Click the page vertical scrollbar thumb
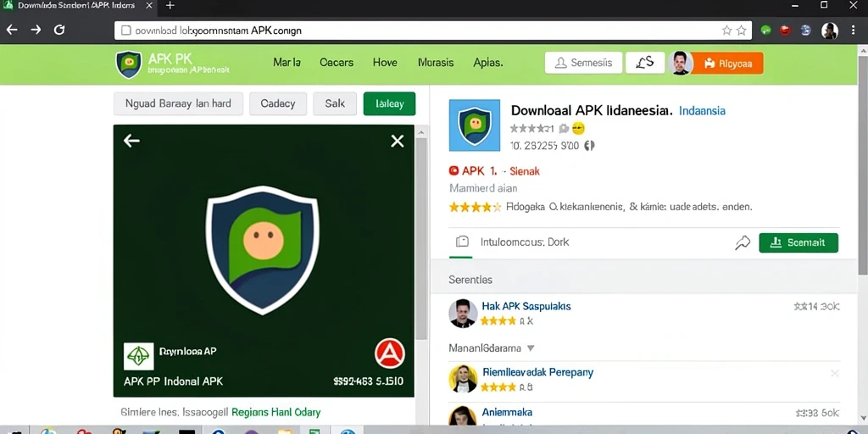Image resolution: width=868 pixels, height=434 pixels. pyautogui.click(x=862, y=164)
